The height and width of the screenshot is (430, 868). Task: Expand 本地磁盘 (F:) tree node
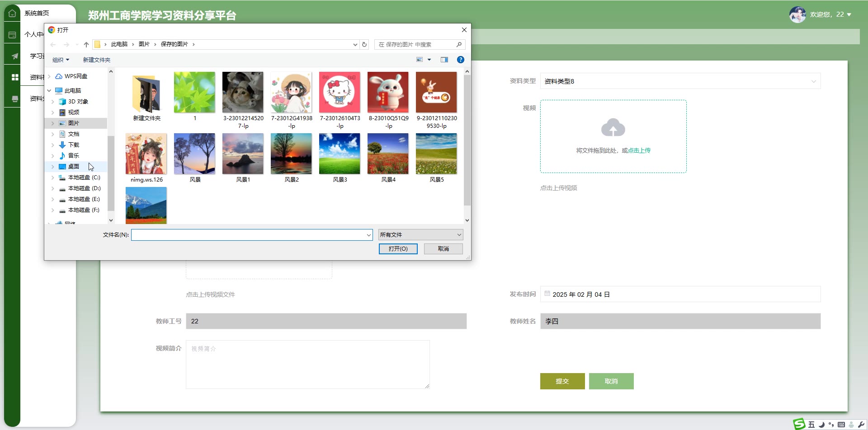coord(52,210)
